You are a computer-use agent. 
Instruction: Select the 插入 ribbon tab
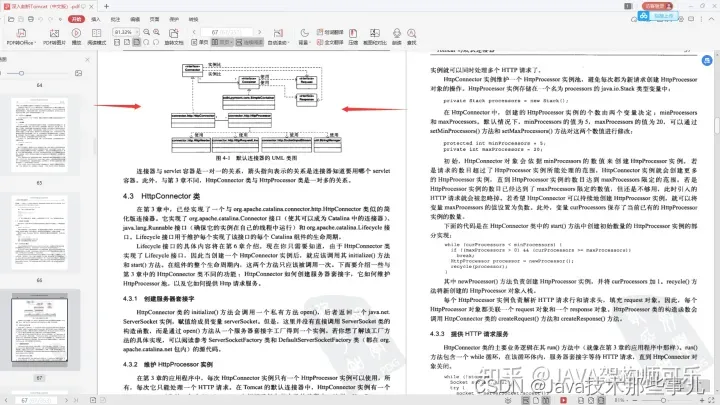click(96, 19)
